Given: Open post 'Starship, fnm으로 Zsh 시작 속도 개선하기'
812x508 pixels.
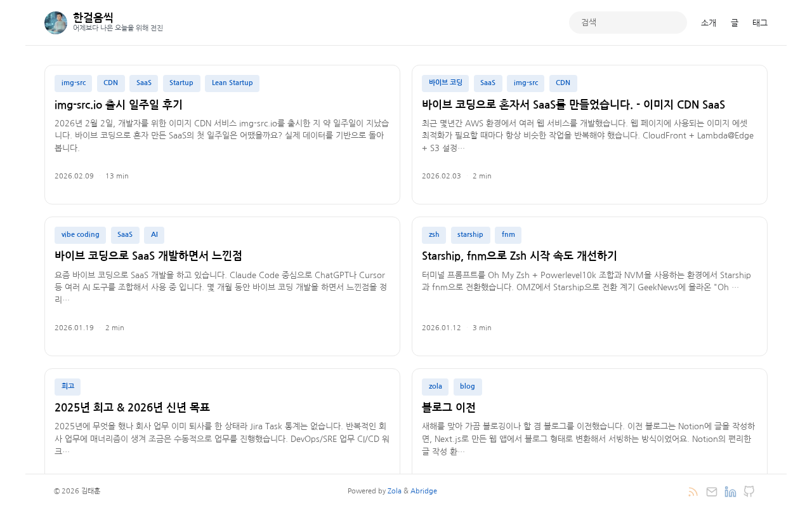Looking at the screenshot, I should point(520,256).
